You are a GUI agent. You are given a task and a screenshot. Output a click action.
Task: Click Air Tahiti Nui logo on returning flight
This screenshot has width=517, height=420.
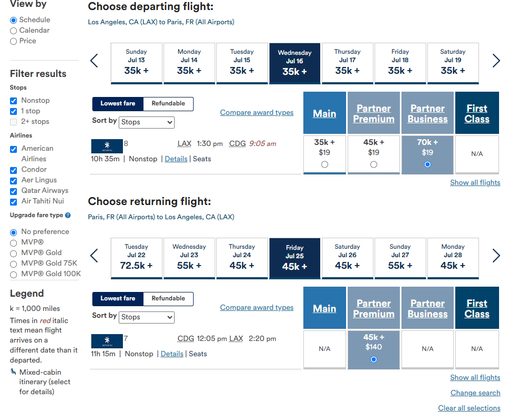coord(107,341)
